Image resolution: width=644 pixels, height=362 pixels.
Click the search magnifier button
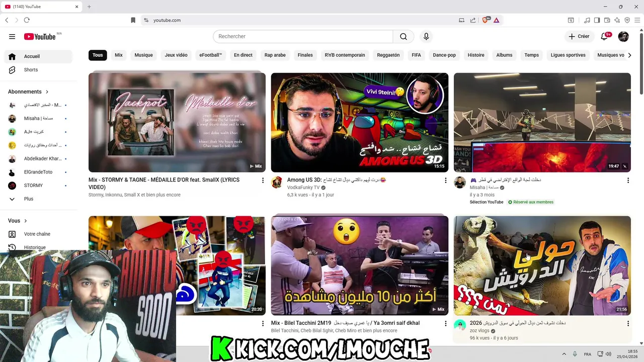click(404, 36)
